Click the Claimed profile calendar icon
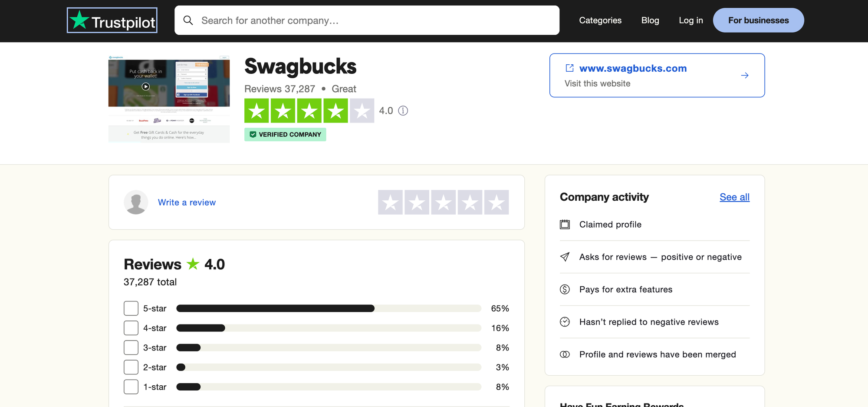Viewport: 868px width, 407px height. 565,224
